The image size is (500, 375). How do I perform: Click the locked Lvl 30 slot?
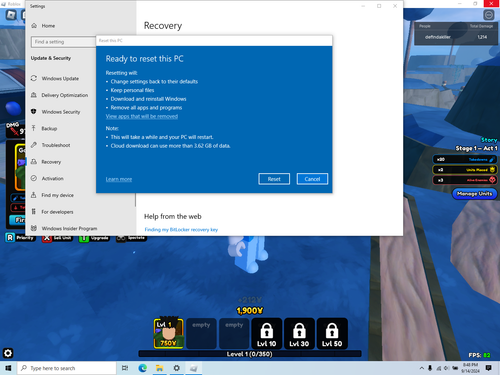[x=299, y=333]
